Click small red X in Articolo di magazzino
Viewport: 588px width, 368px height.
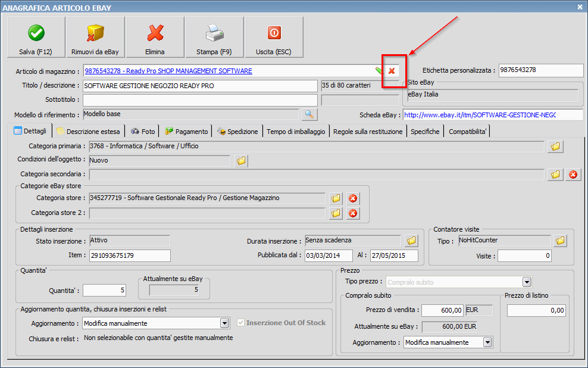(x=392, y=70)
